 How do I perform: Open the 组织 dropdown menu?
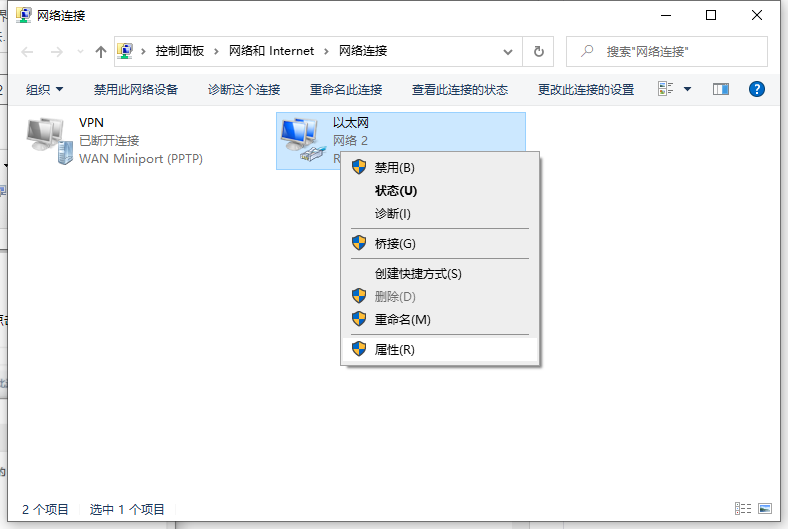click(44, 89)
